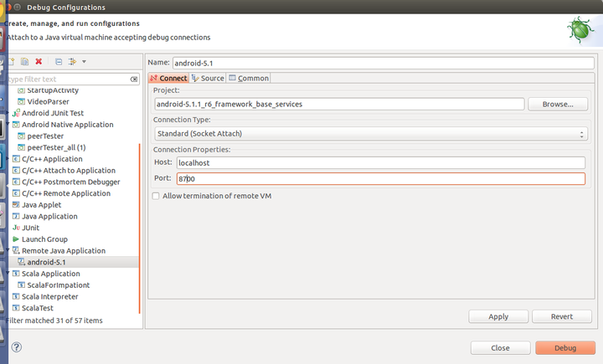The width and height of the screenshot is (603, 364).
Task: Click the duplicate configuration icon
Action: pos(25,62)
